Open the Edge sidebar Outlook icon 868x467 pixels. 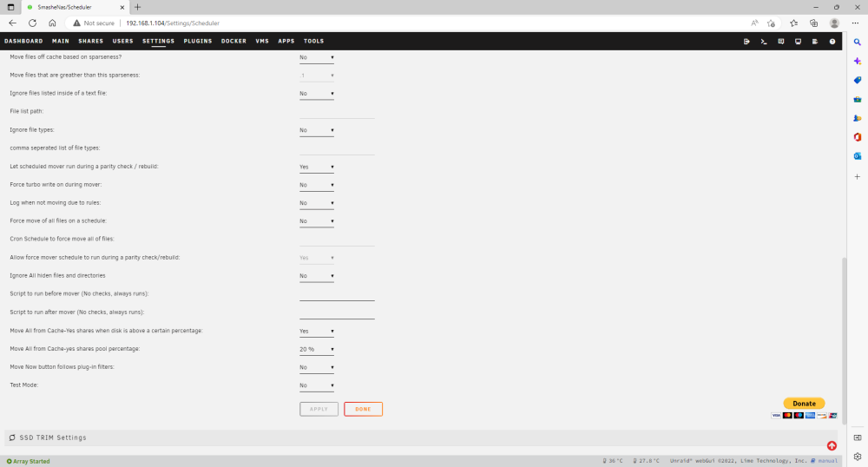pos(857,156)
